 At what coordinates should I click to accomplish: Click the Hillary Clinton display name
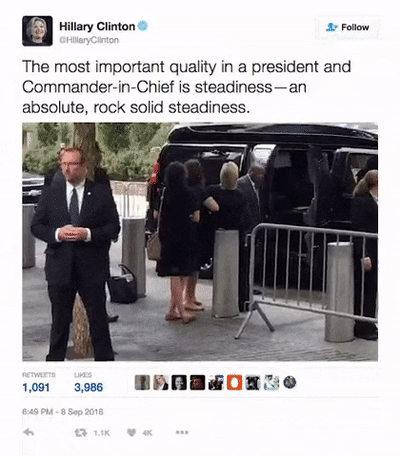97,26
